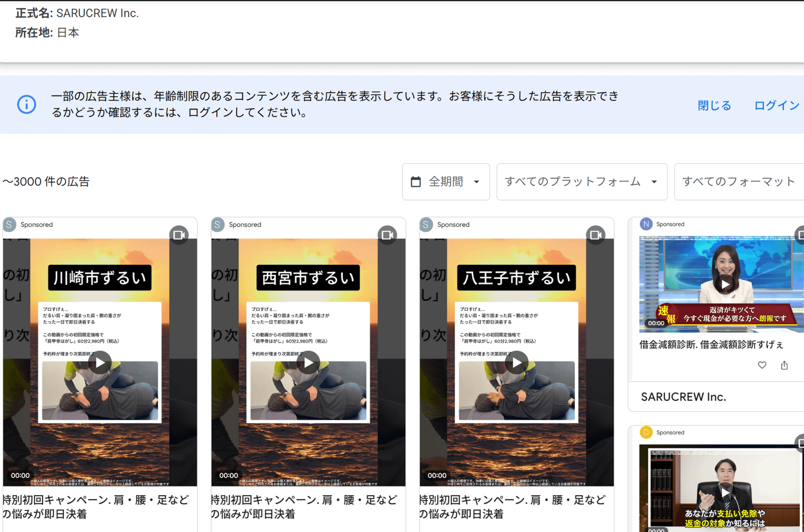The image size is (804, 532).
Task: Click the 00:00 timestamp on debt news video
Action: point(656,323)
